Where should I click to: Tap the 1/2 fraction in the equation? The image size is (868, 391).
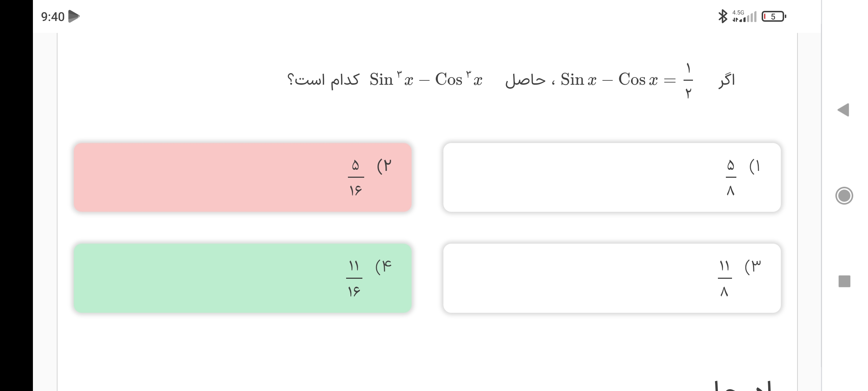pyautogui.click(x=688, y=80)
